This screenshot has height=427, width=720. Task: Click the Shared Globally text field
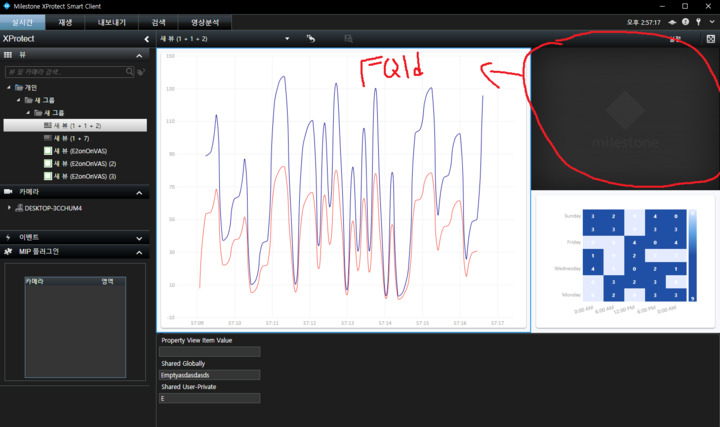tap(210, 375)
